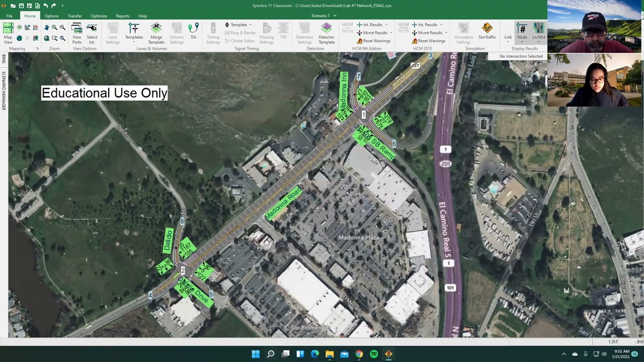This screenshot has height=362, width=644.
Task: Toggle Node display results
Action: [522, 33]
